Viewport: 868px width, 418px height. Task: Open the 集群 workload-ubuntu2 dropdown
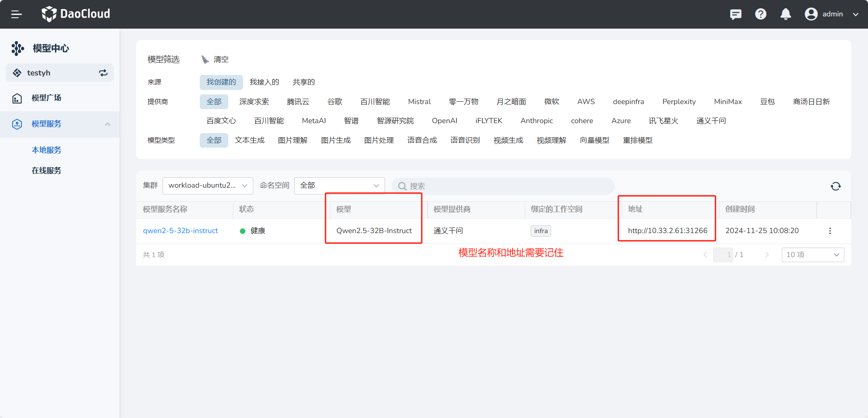(208, 185)
